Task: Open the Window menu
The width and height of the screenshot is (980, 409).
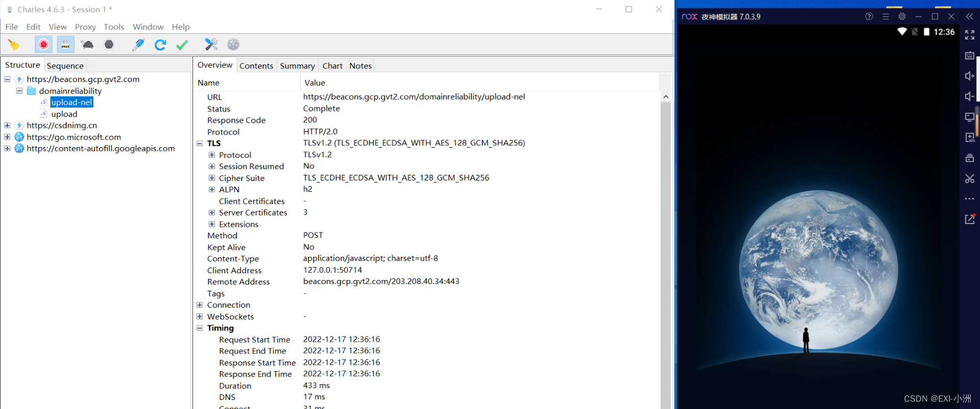Action: tap(148, 27)
